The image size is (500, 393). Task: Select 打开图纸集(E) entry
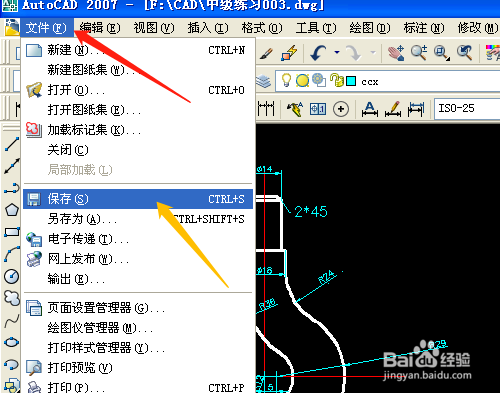coord(138,110)
